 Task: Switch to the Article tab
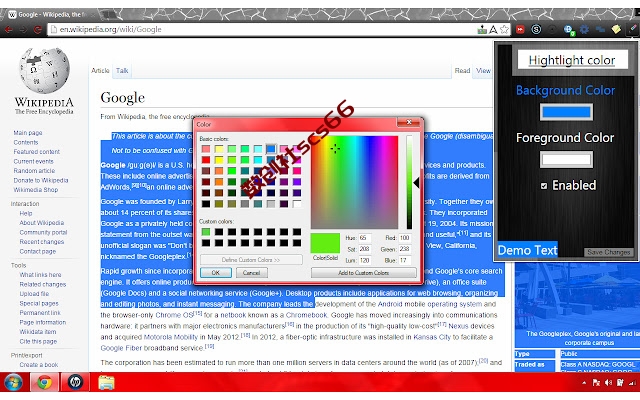[x=100, y=71]
